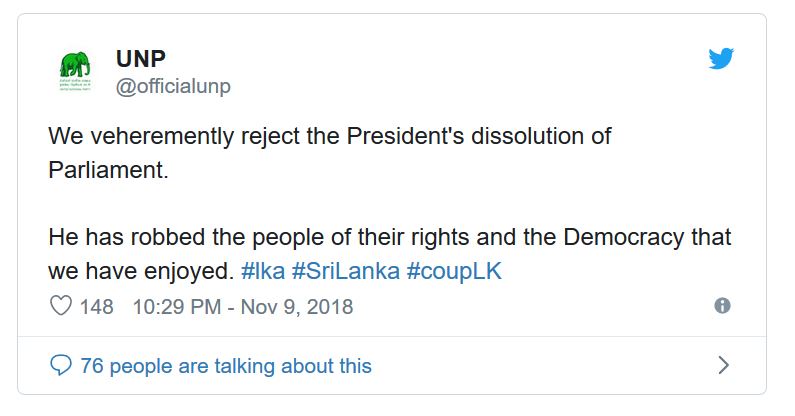The height and width of the screenshot is (416, 795).
Task: Like the tweet with the heart icon
Action: (x=61, y=306)
